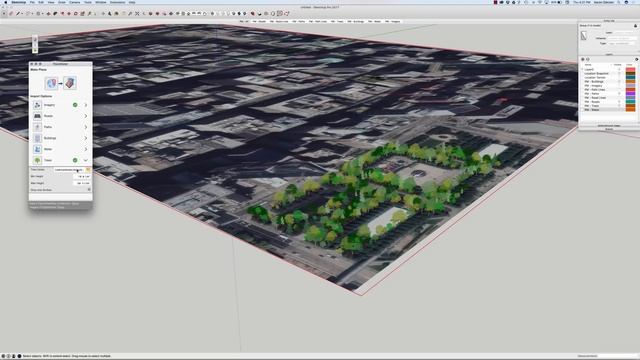The image size is (640, 360).
Task: Remove layer with minus icon
Action: tap(588, 59)
